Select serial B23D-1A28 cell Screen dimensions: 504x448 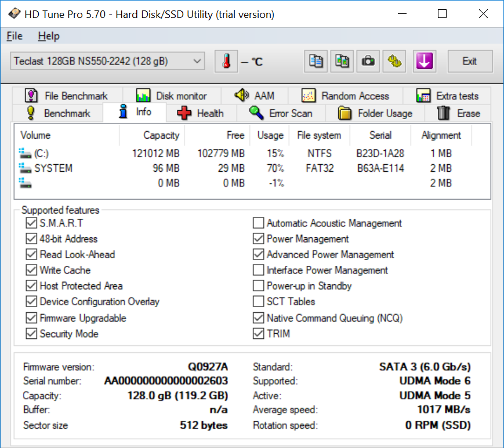[380, 153]
